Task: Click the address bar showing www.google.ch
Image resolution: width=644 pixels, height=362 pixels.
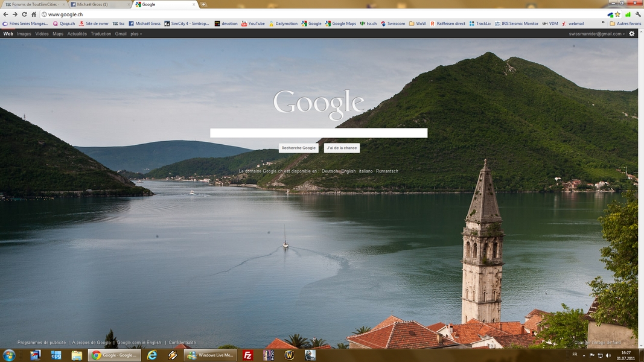Action: point(322,14)
